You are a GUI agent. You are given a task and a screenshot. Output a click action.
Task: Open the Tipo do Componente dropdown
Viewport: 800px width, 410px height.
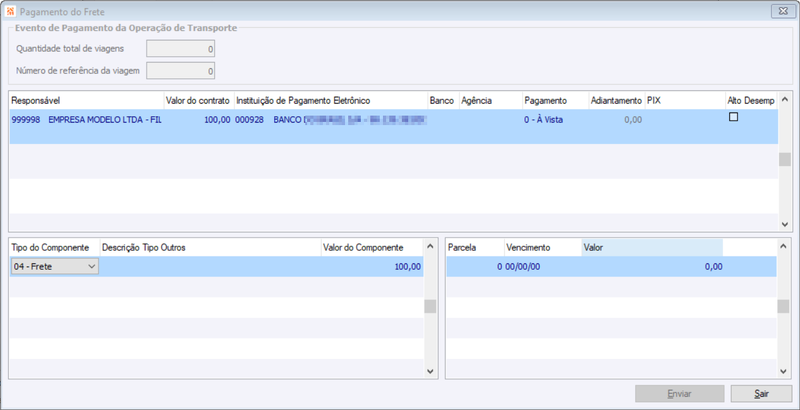click(55, 266)
